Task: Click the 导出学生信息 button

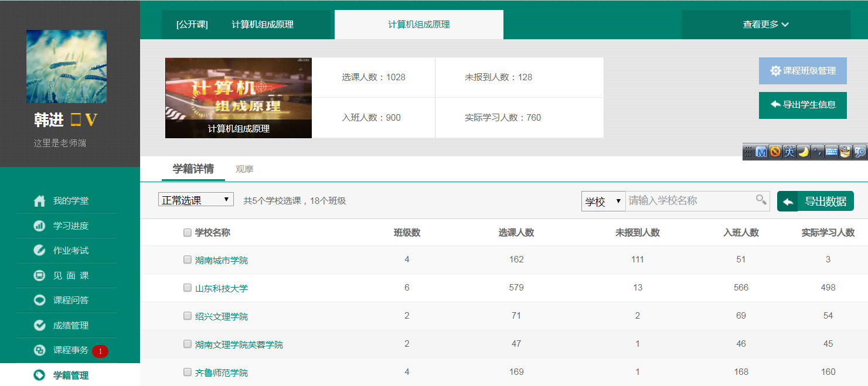Action: point(802,105)
